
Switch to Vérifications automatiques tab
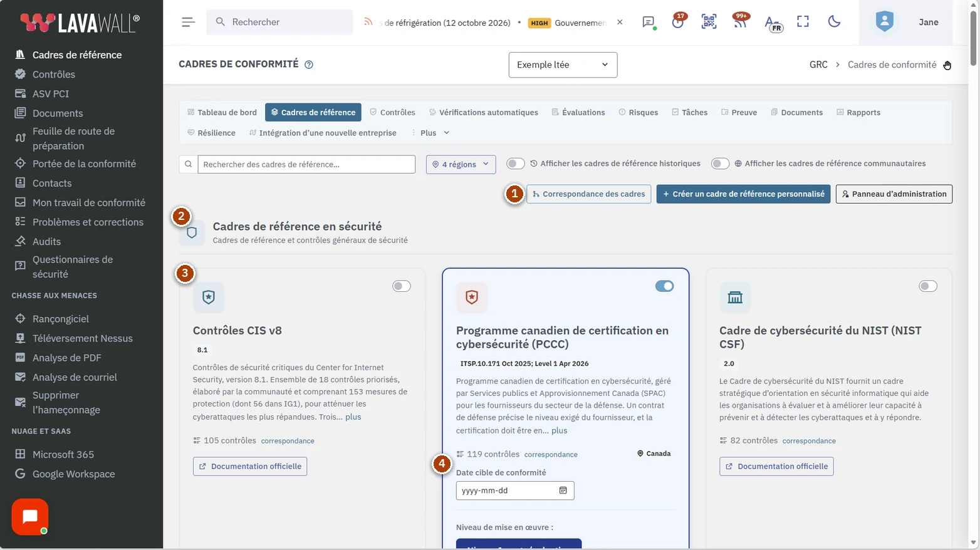484,112
